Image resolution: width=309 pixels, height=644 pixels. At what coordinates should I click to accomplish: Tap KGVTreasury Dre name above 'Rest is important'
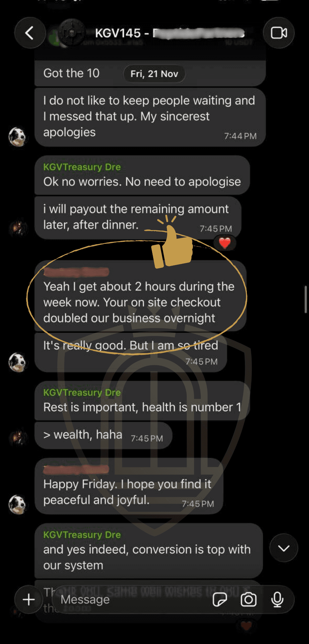point(82,392)
